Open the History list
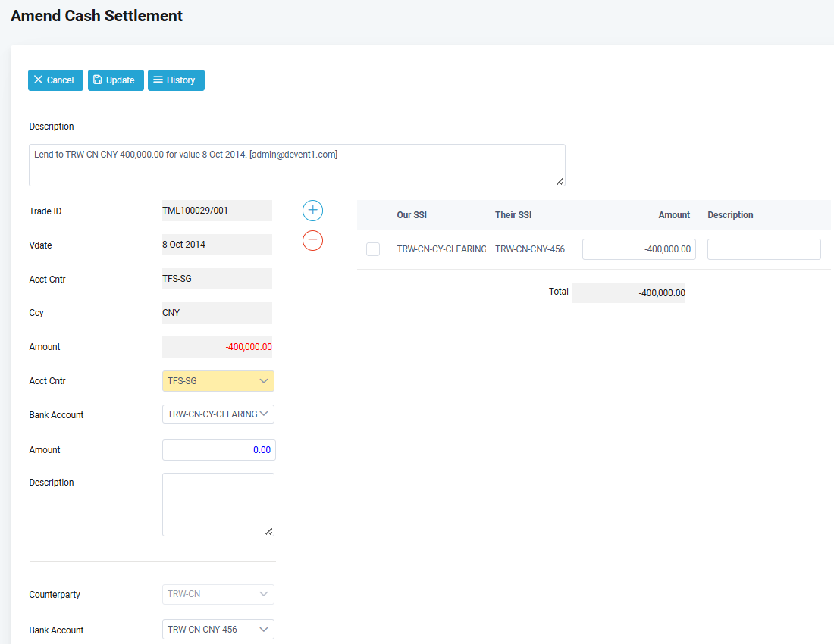Image resolution: width=834 pixels, height=644 pixels. tap(176, 80)
